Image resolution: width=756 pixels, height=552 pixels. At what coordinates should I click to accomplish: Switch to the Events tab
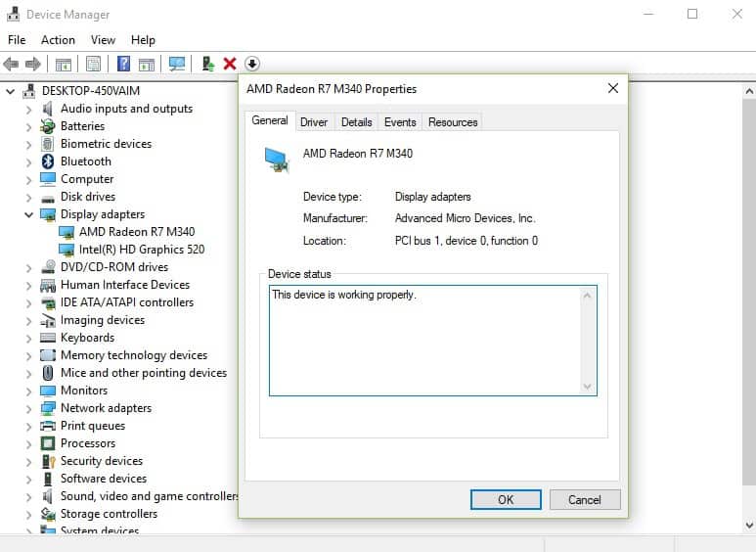pyautogui.click(x=400, y=122)
